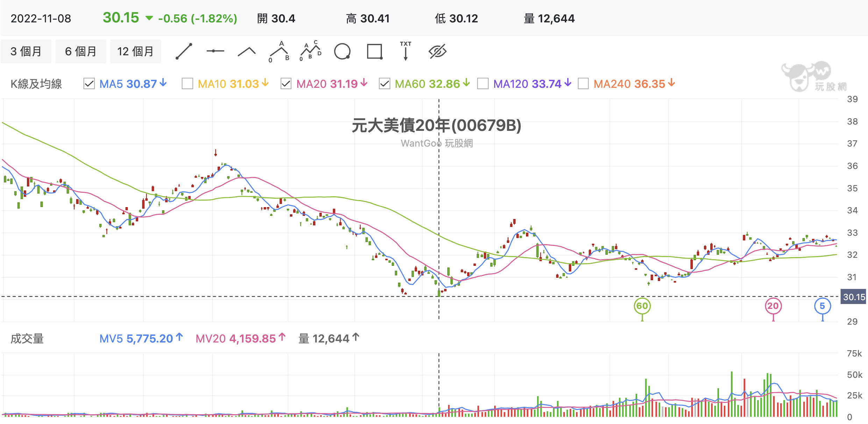
Task: Select the TXT text annotation tool
Action: click(x=406, y=51)
